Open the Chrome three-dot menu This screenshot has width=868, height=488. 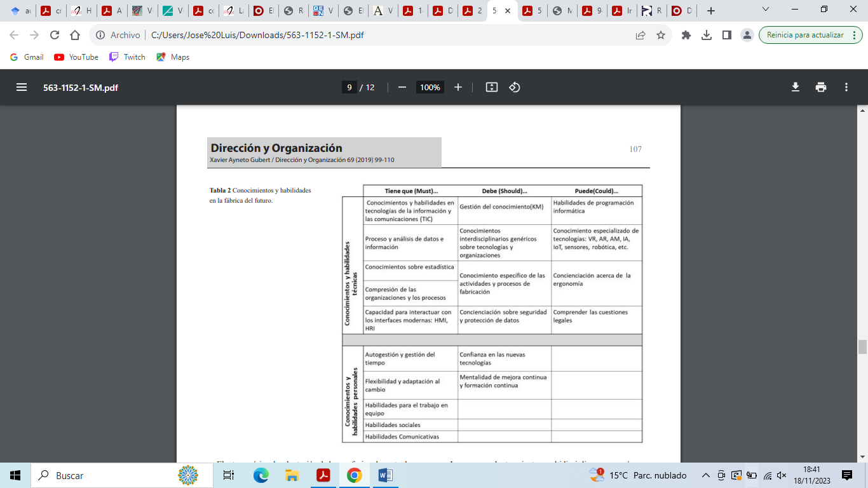click(855, 36)
